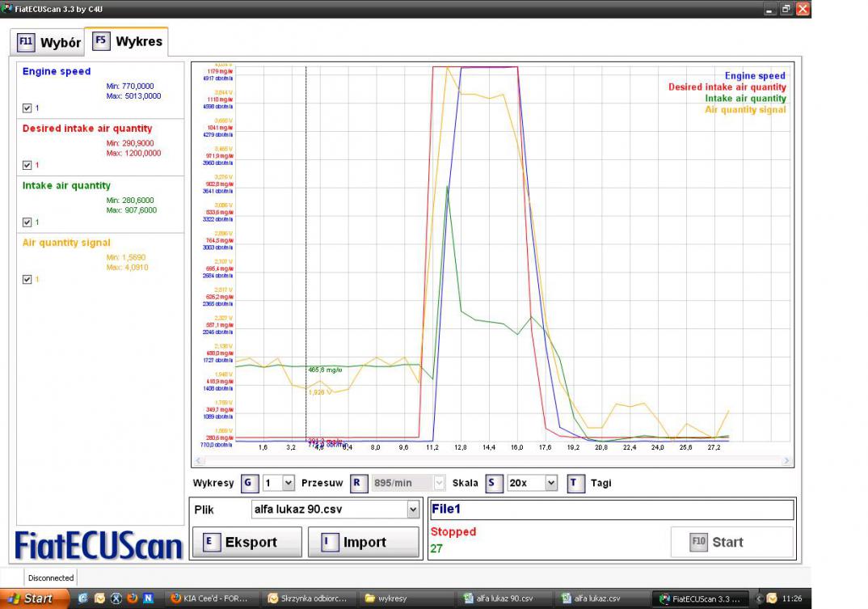The image size is (868, 609).
Task: Click the File1 text field
Action: [x=611, y=510]
